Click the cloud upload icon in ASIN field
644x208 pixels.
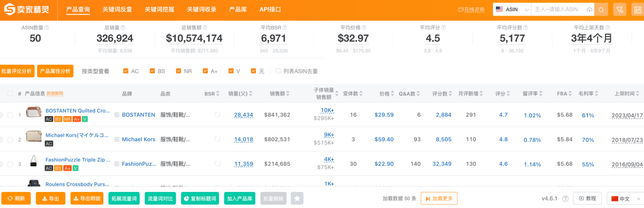tap(589, 10)
